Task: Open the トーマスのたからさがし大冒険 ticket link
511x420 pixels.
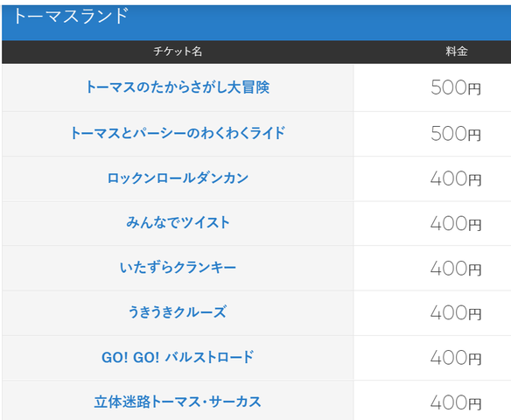Action: [x=178, y=87]
